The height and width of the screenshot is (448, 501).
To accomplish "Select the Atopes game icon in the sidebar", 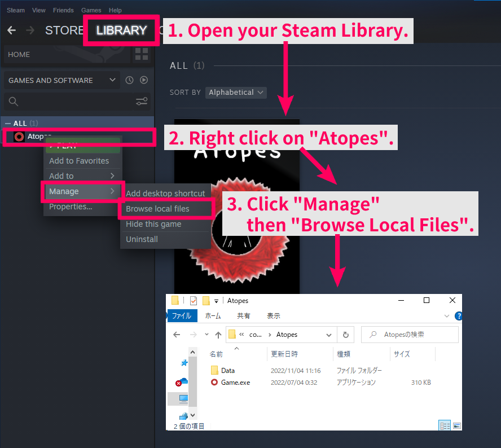I will pyautogui.click(x=19, y=136).
